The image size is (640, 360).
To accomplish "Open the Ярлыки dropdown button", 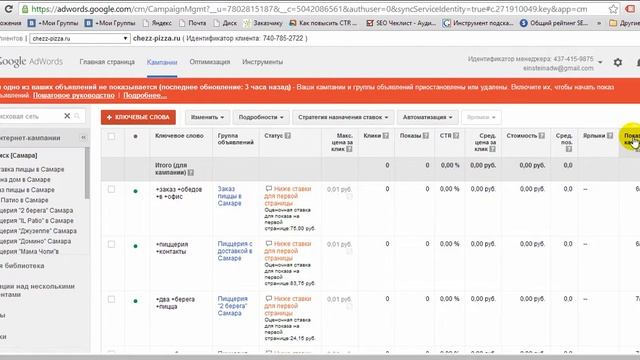I will tap(481, 117).
